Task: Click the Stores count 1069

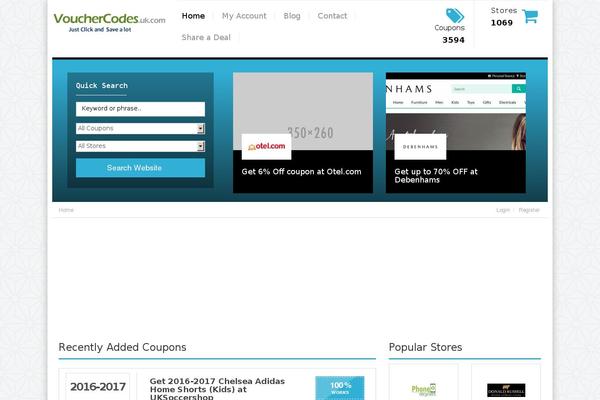Action: click(502, 23)
